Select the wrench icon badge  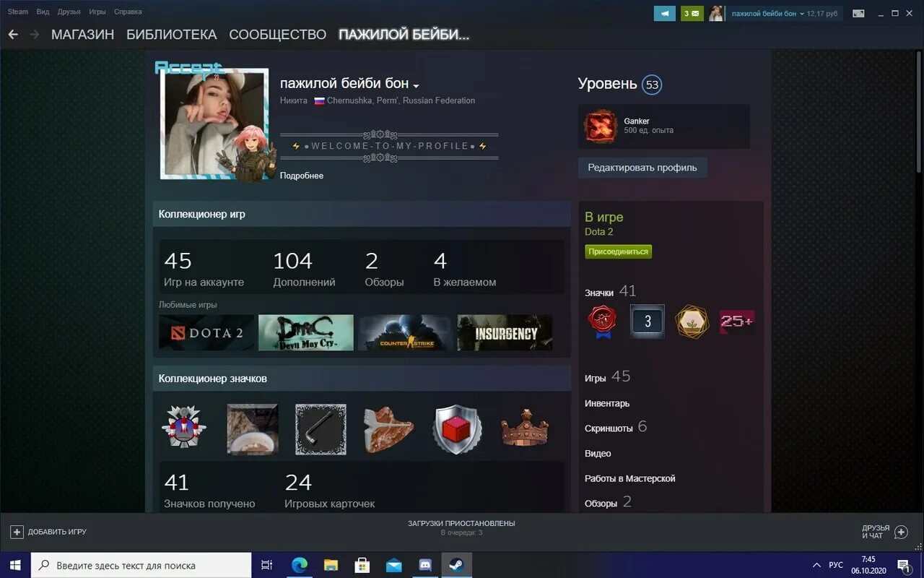(321, 429)
